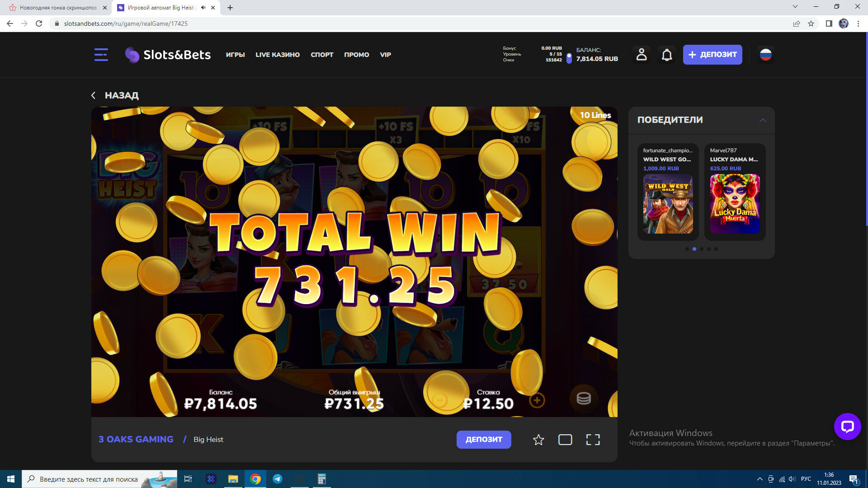Screen dimensions: 868x488
Task: Open live chat support bubble
Action: [847, 426]
